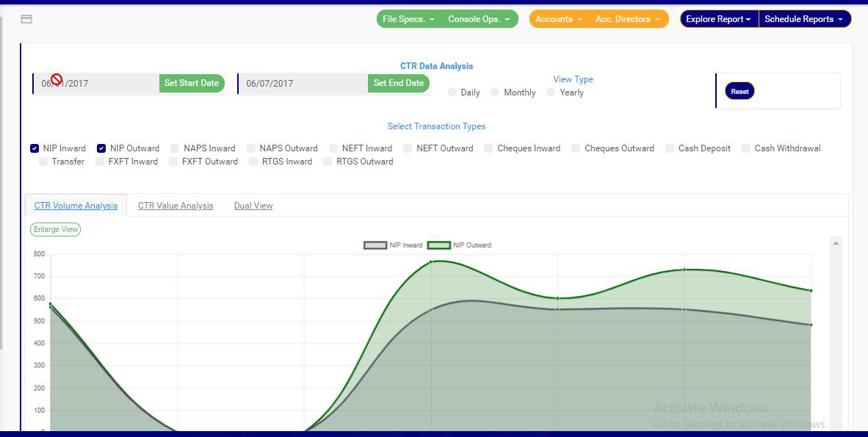Open the File Specs. dropdown

409,19
